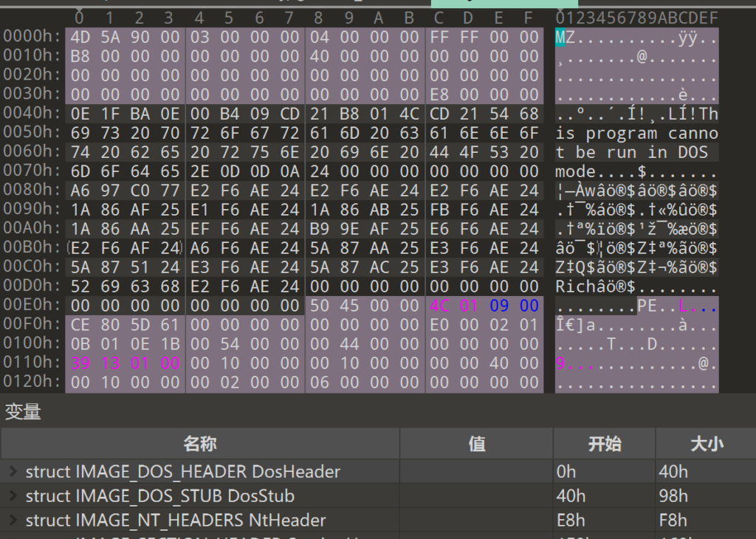Sort by the 名称 column header
Screen dimensions: 756x539
[200, 443]
